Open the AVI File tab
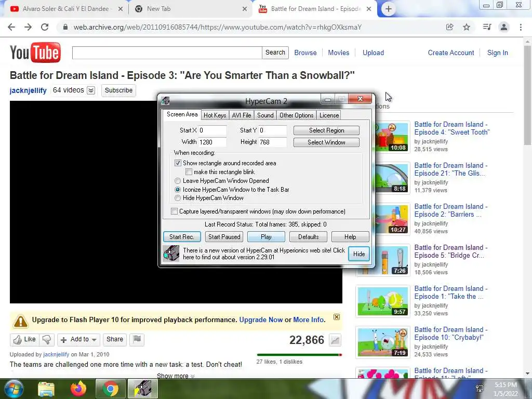Screen dimensions: 532x399 click(242, 115)
